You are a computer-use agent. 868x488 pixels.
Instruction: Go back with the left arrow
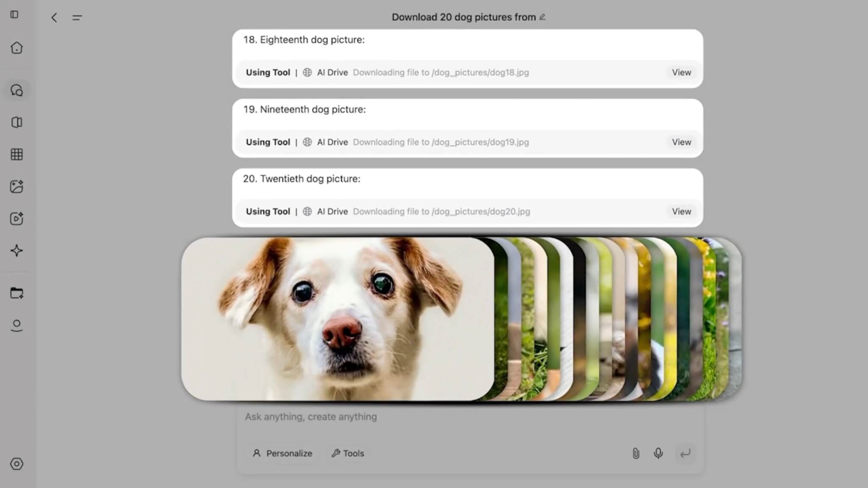pyautogui.click(x=54, y=17)
